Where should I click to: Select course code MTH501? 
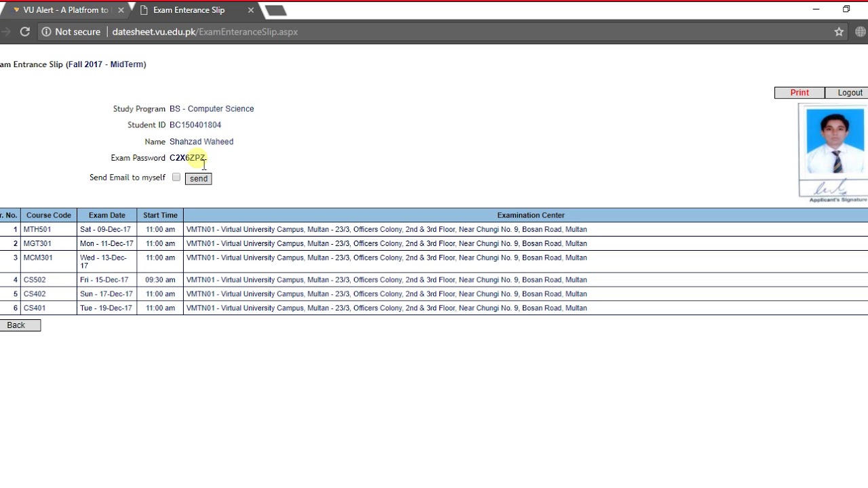point(37,229)
